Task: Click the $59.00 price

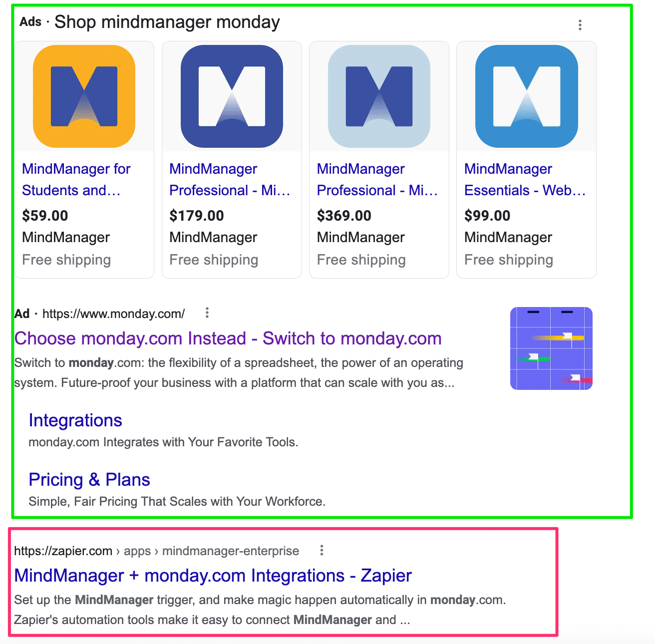Action: point(45,216)
